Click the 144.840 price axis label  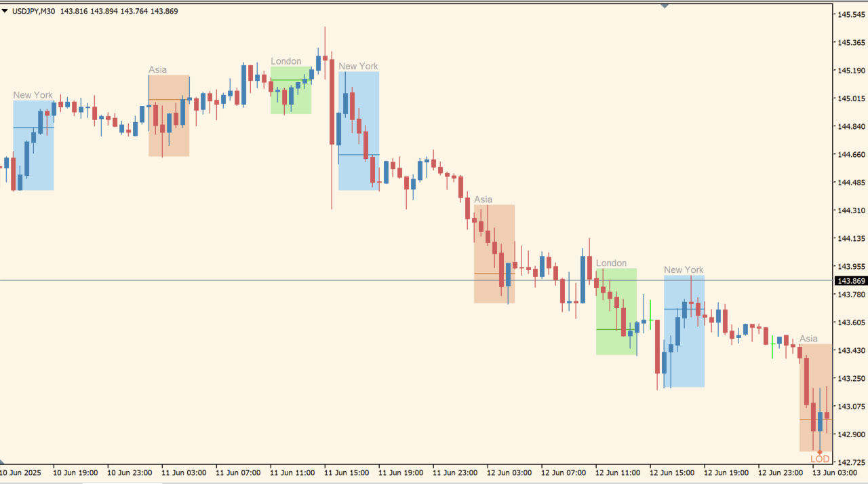pos(850,126)
